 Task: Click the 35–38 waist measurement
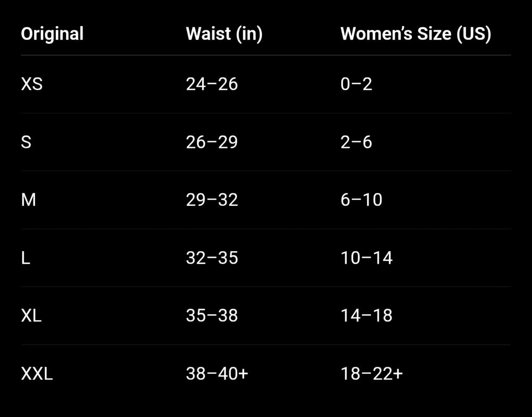[212, 315]
